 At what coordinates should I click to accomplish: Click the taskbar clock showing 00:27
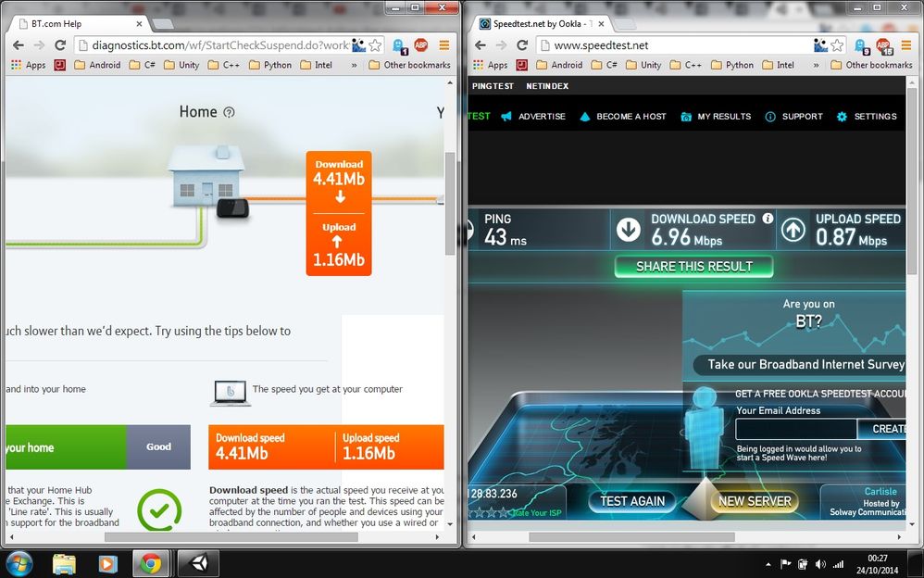[x=878, y=564]
